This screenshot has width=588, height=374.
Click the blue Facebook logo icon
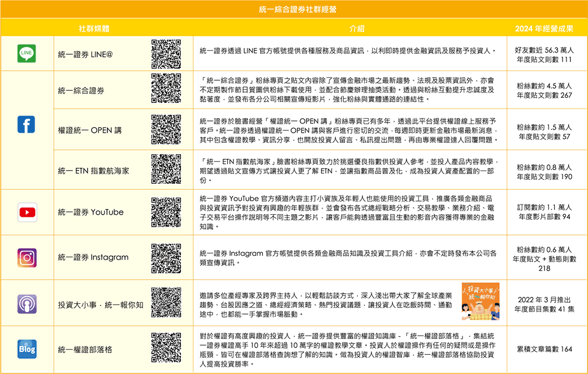(x=27, y=124)
